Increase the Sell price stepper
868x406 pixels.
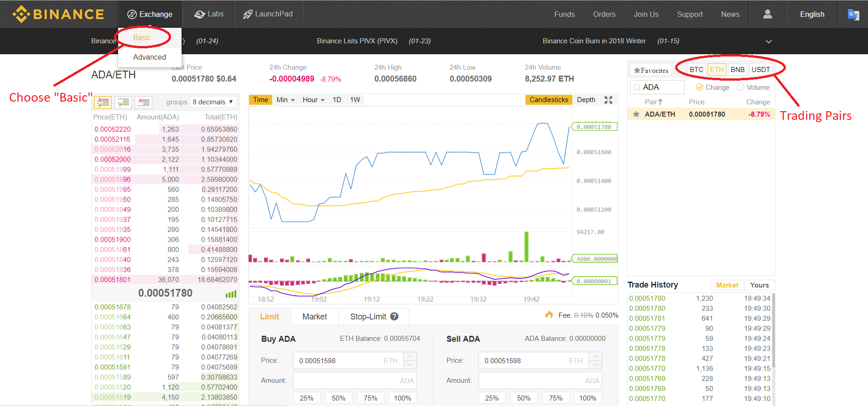595,356
